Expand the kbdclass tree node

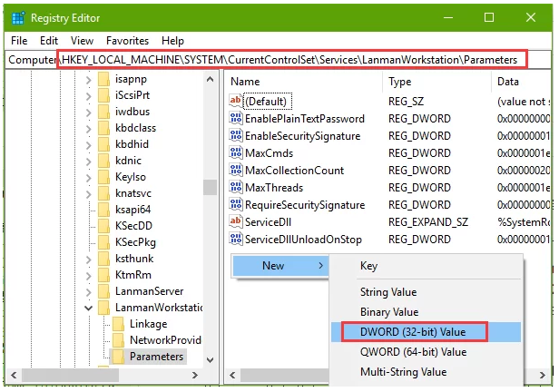[88, 129]
